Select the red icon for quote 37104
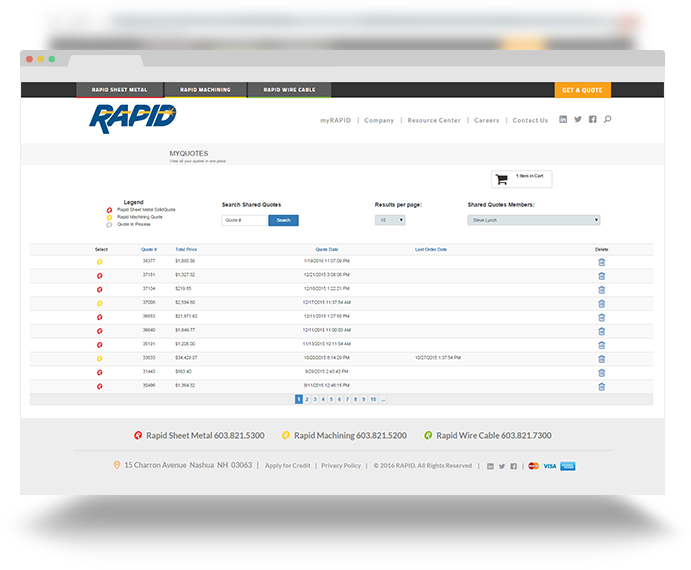The height and width of the screenshot is (570, 691). click(100, 290)
